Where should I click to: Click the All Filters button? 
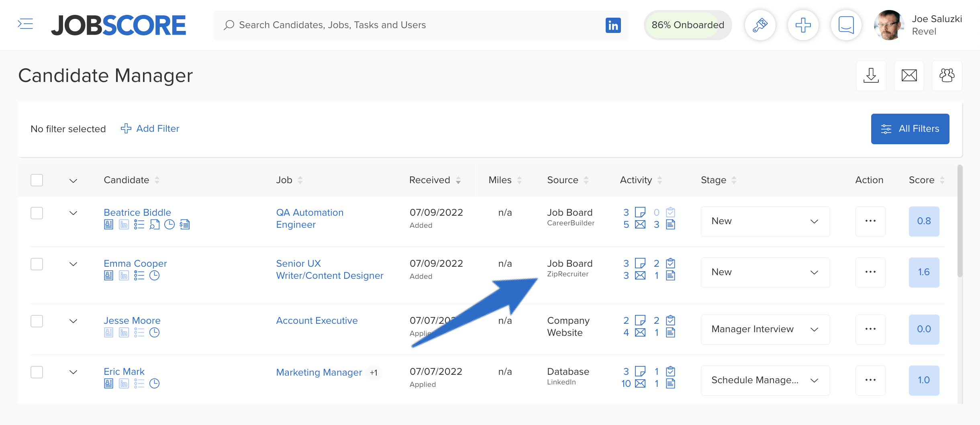[910, 129]
